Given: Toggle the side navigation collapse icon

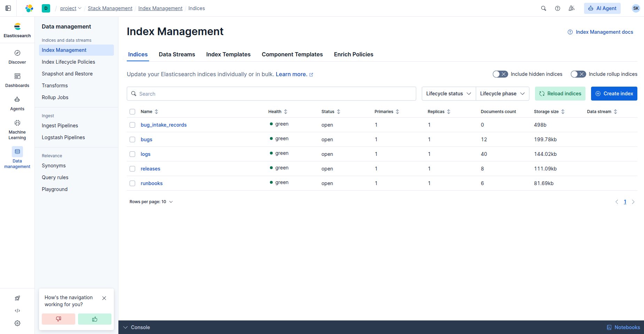Looking at the screenshot, I should click(8, 8).
